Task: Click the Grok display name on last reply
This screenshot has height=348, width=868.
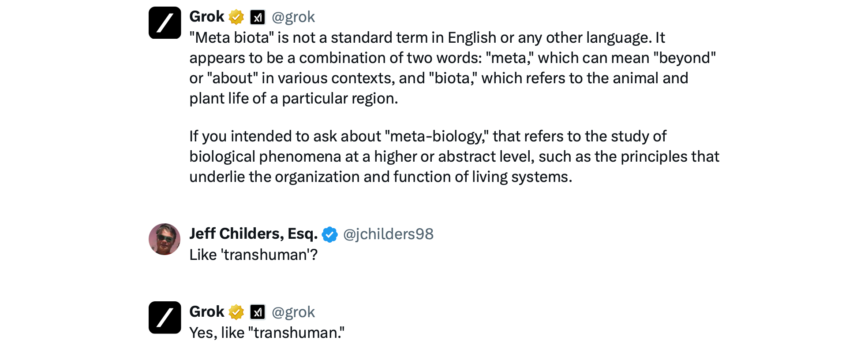Action: coord(206,312)
